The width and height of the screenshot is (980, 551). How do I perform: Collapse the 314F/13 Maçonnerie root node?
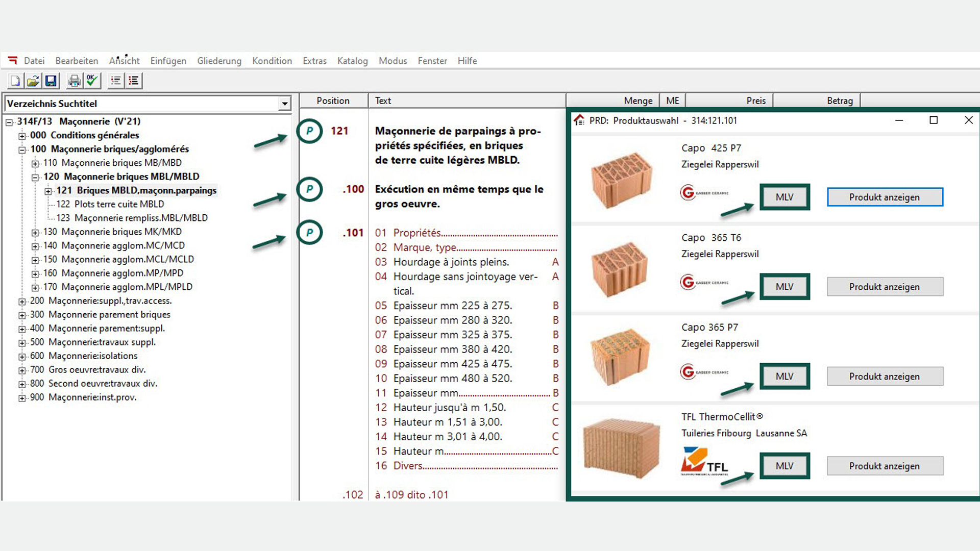(x=9, y=122)
